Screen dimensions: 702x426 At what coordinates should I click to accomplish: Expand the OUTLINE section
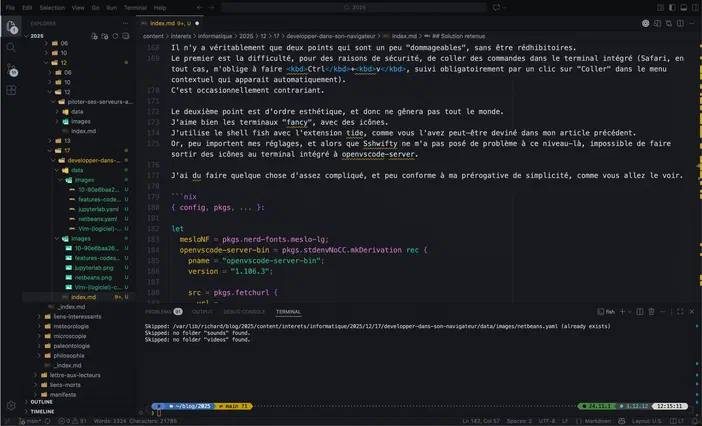(x=41, y=402)
